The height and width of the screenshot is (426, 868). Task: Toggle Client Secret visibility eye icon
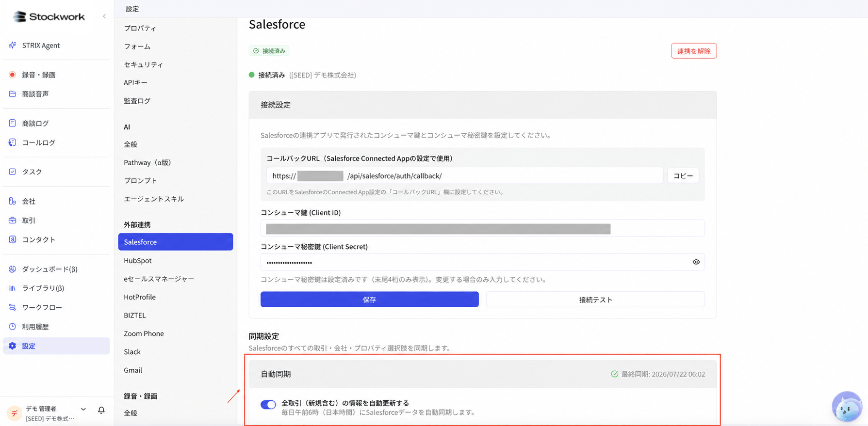(x=696, y=262)
